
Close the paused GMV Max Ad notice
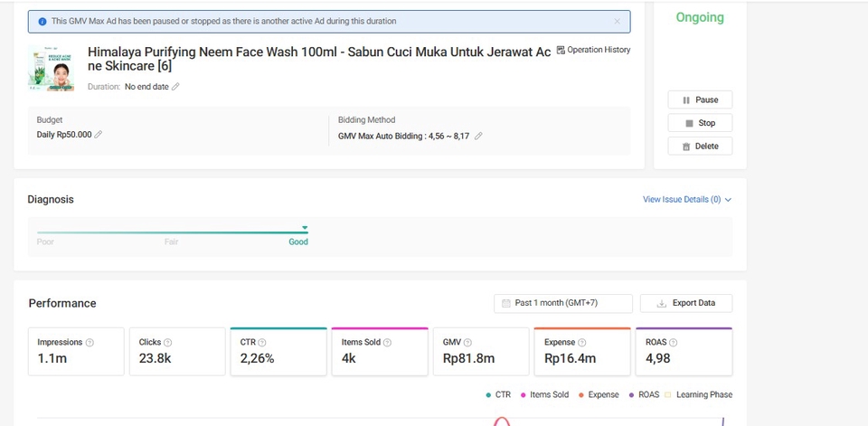click(x=618, y=21)
